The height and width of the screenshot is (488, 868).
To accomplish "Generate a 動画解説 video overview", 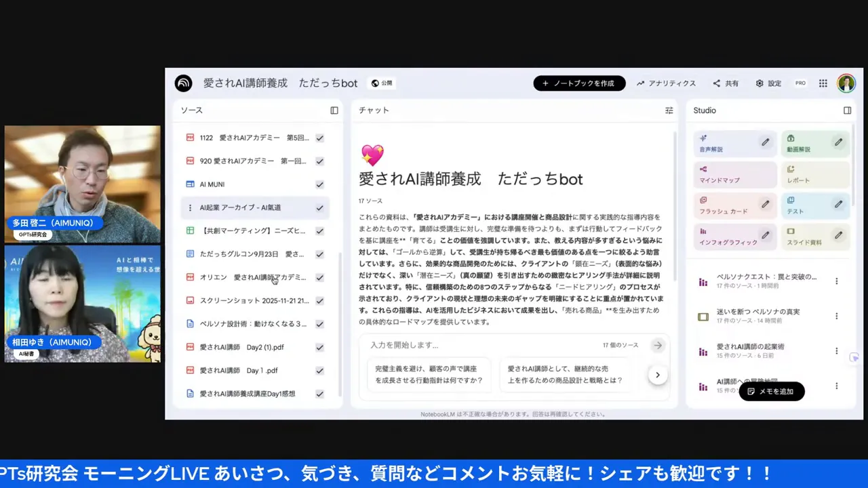I will point(808,144).
